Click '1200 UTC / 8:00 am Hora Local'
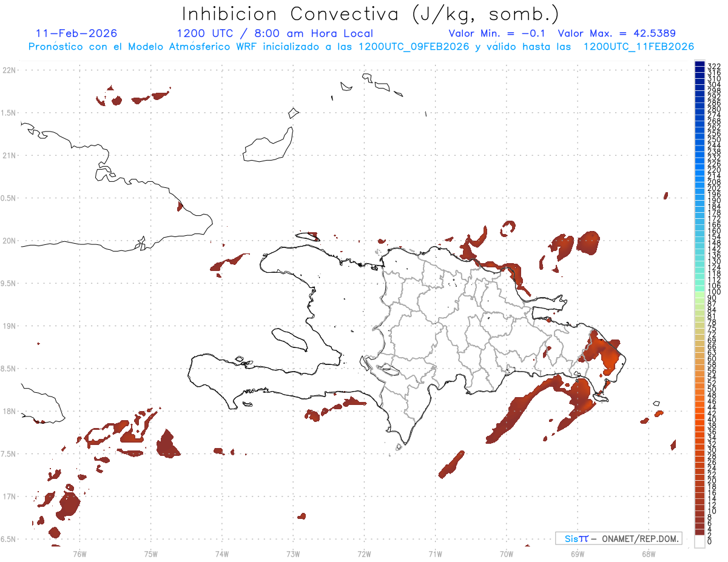Screen dimensions: 728x562 (275, 33)
